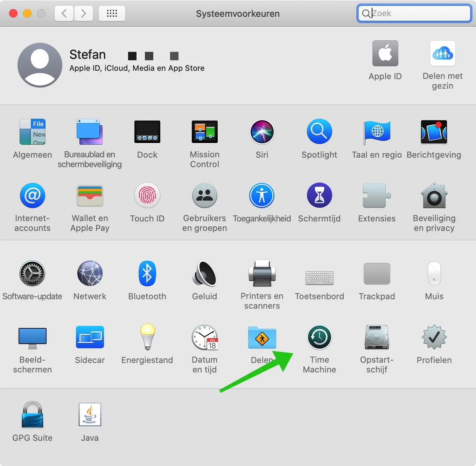Open Touch ID preferences
Screen dimensions: 476x466
(x=147, y=196)
